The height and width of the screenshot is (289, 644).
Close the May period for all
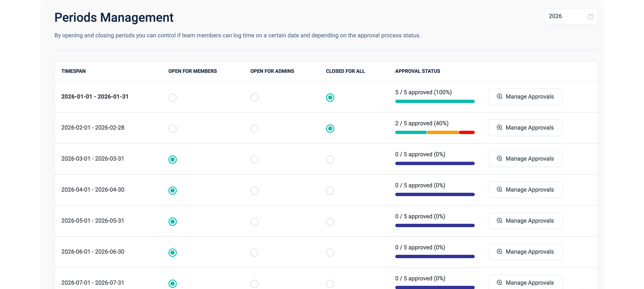(330, 222)
